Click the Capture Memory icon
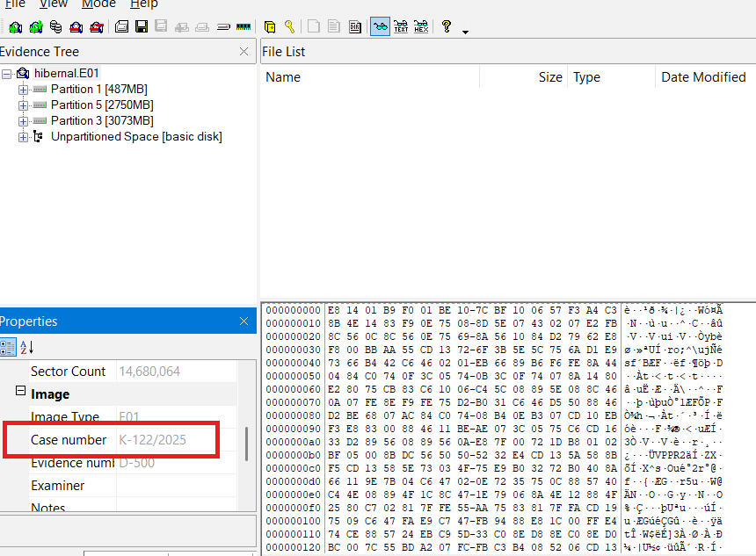The image size is (756, 556). coord(244,26)
